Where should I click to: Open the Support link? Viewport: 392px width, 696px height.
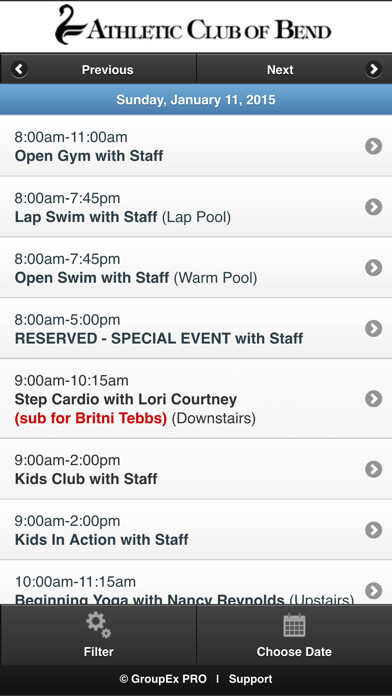[250, 679]
